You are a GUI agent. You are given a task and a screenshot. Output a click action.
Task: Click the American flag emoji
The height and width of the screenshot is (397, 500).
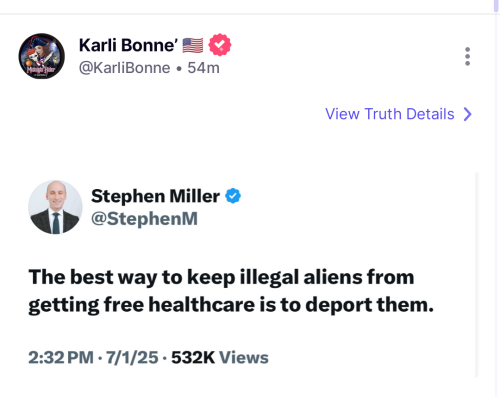[x=193, y=45]
